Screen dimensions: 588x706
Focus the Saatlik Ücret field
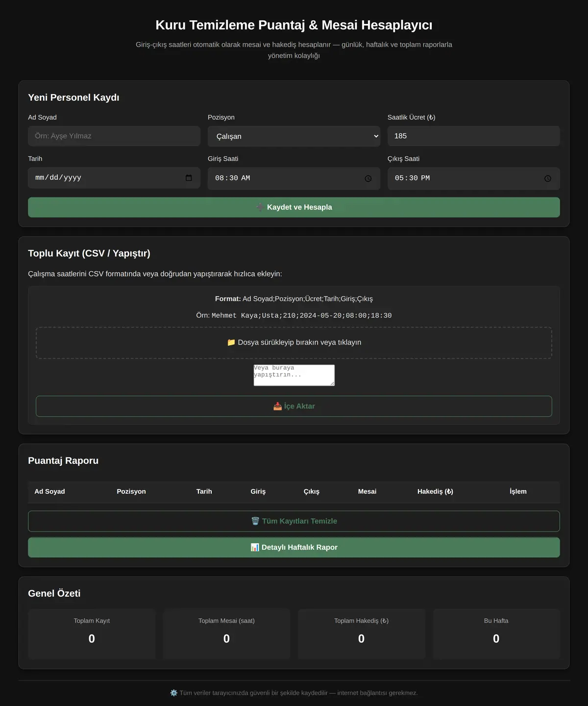pyautogui.click(x=473, y=136)
